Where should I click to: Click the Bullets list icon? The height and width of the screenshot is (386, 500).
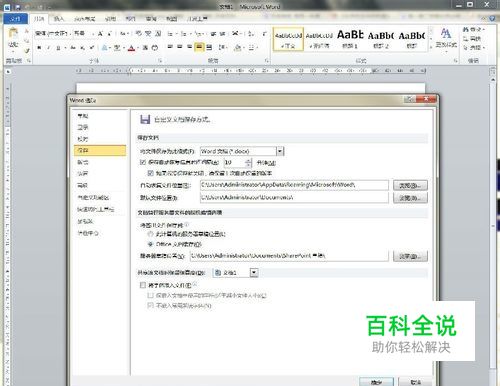point(170,34)
